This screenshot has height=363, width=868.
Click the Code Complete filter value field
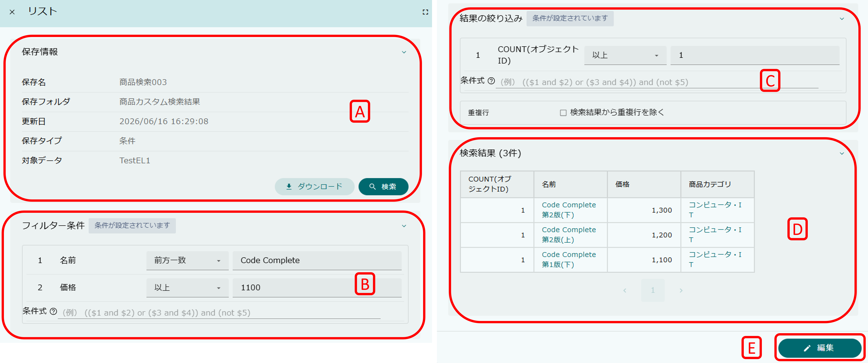(x=317, y=261)
